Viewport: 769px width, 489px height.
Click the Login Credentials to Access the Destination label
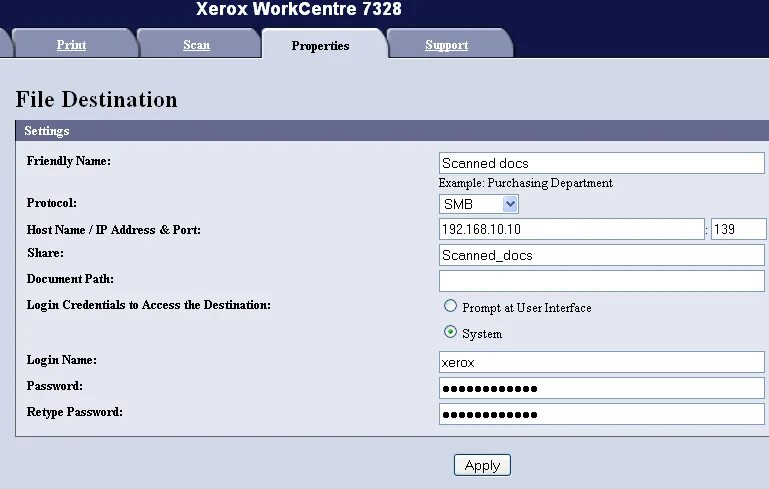point(149,305)
